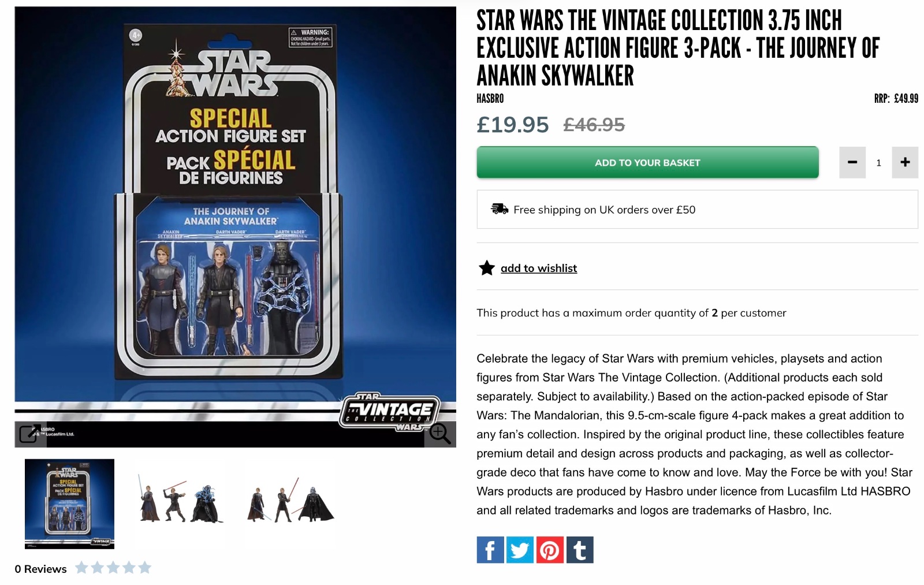Pin product with Pinterest icon

[x=550, y=550]
